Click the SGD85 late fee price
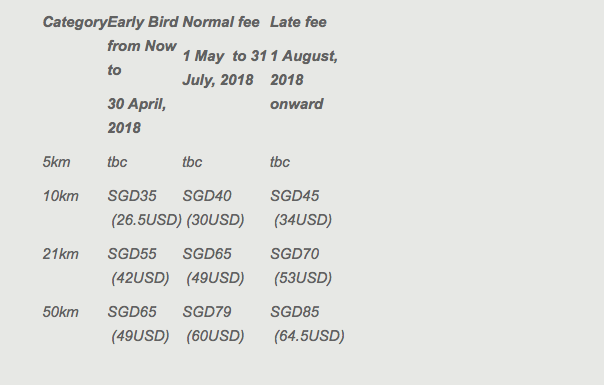The height and width of the screenshot is (385, 604). 295,312
